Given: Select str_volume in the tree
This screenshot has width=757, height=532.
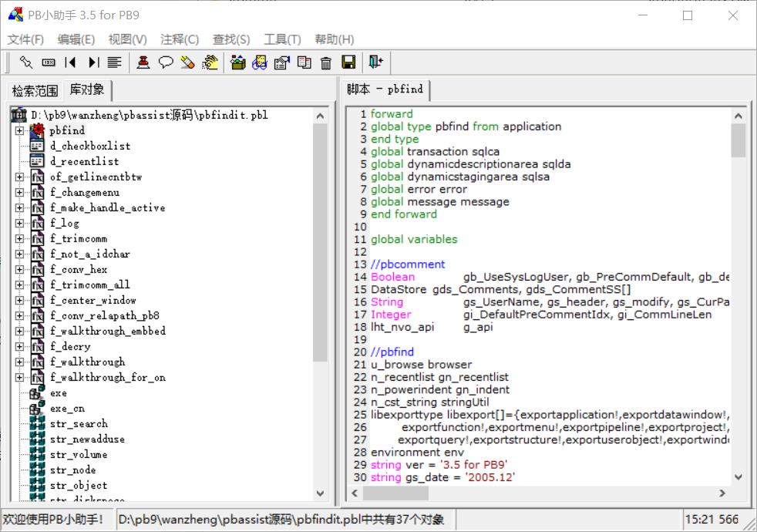Looking at the screenshot, I should click(79, 455).
